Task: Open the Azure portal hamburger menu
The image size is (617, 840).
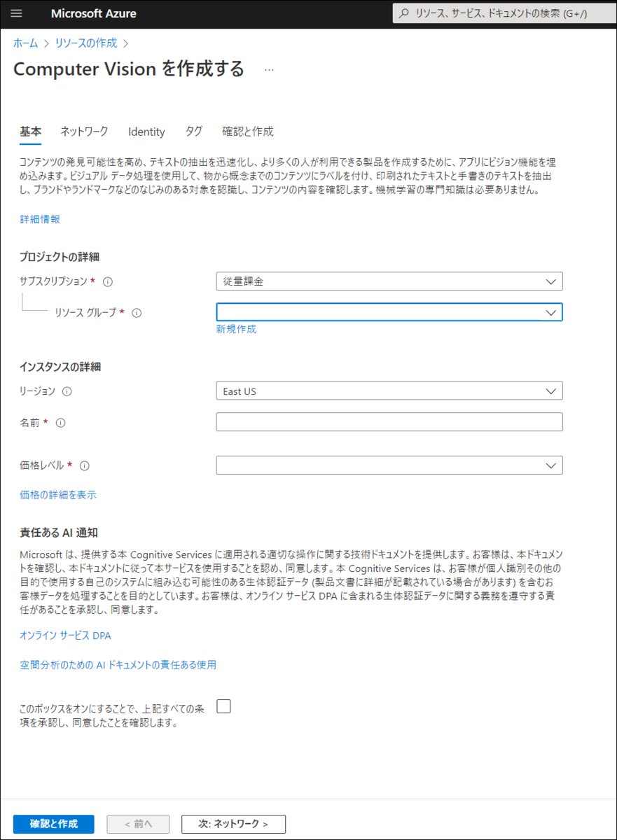Action: [17, 13]
